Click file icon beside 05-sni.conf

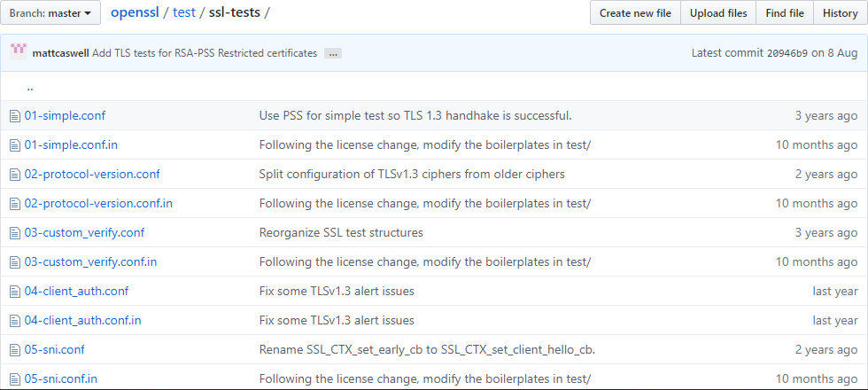click(x=14, y=350)
